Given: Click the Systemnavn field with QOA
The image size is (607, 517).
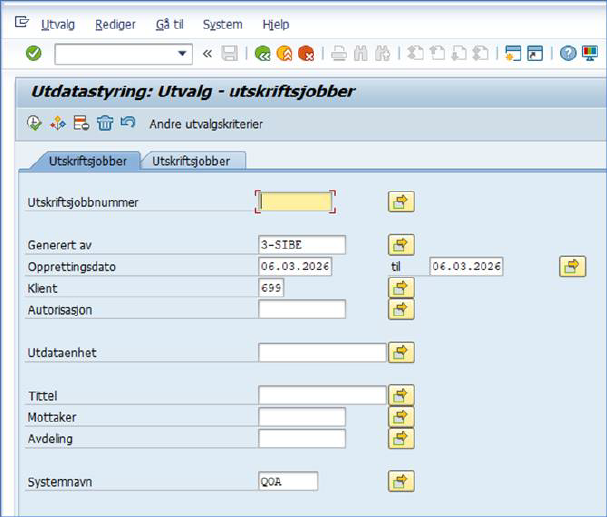Looking at the screenshot, I should (288, 481).
